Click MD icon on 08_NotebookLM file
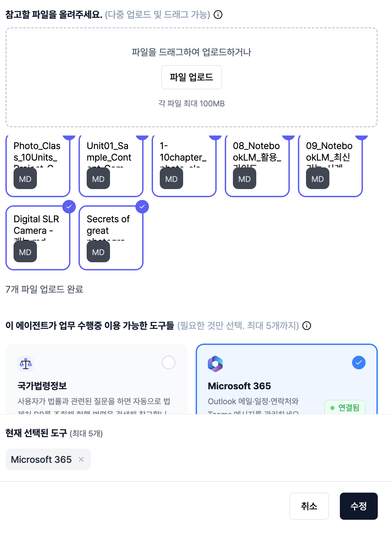This screenshot has height=534, width=392. point(244,179)
